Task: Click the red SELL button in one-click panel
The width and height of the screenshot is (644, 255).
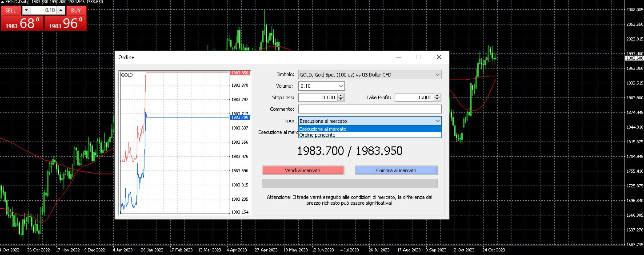Action: point(10,10)
